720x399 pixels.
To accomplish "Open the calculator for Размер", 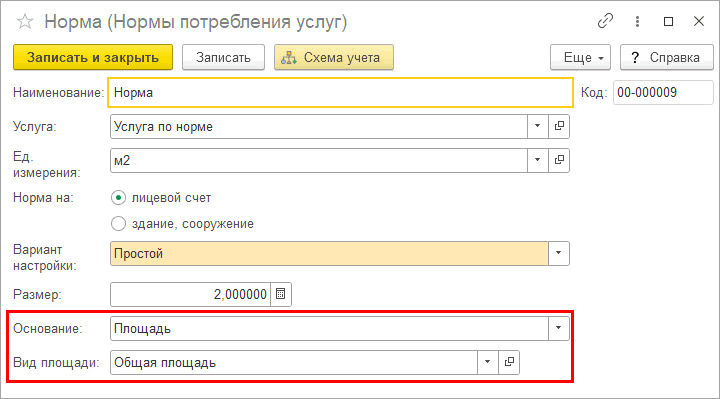I will pos(281,294).
